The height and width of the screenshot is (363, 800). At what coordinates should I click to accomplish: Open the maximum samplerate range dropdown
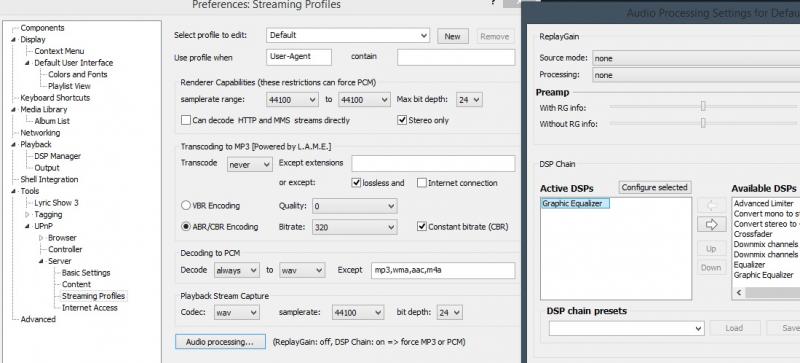point(365,100)
